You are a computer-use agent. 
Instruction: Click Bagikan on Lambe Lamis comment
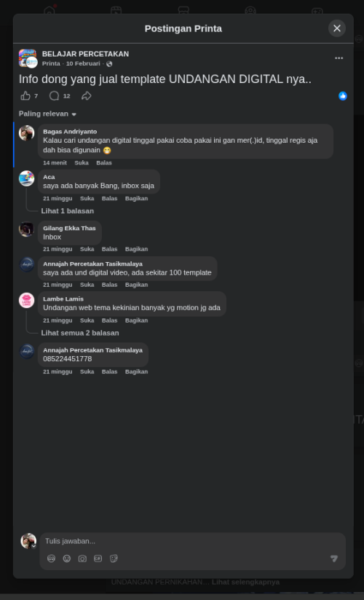click(136, 320)
